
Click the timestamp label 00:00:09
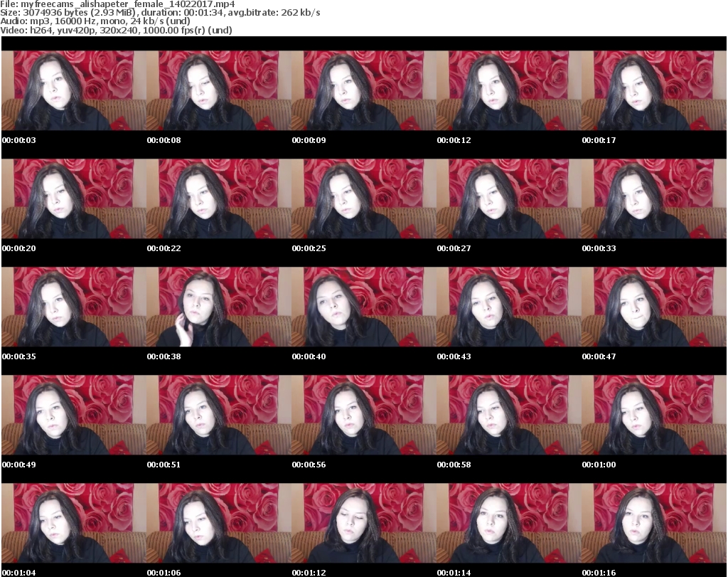tap(309, 140)
